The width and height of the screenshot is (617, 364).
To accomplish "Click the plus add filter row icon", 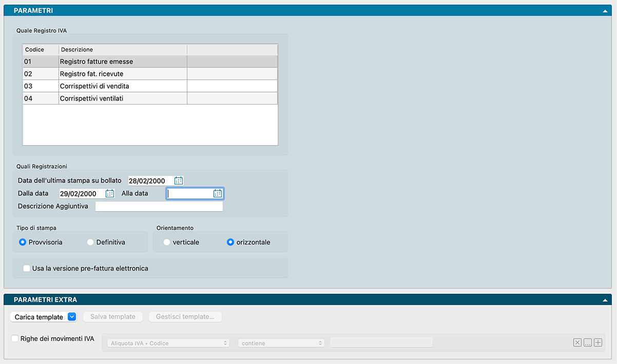I will pos(597,343).
